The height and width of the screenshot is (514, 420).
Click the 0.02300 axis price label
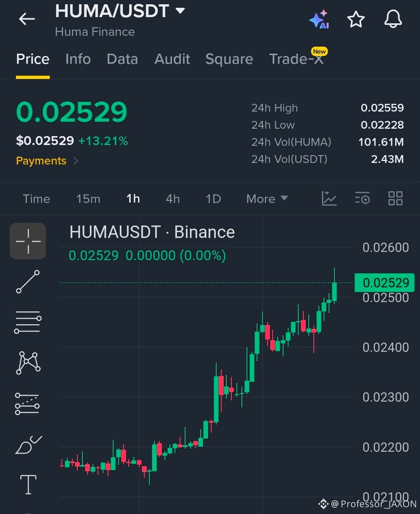(386, 397)
